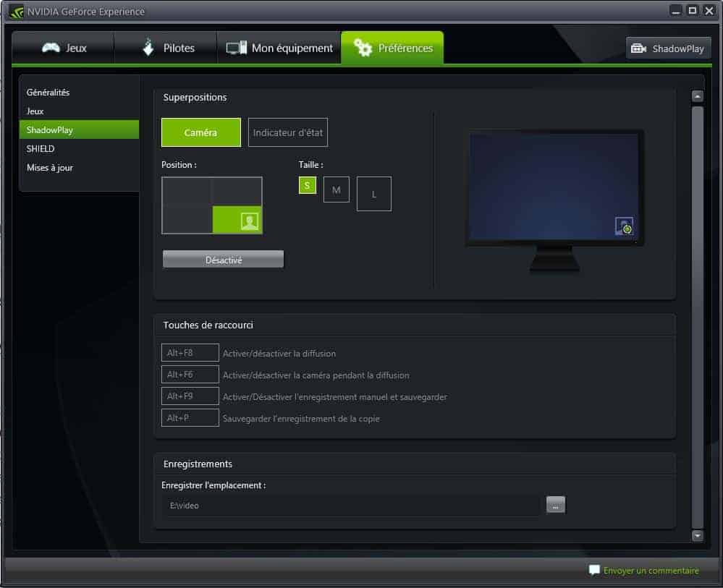Choose medium camera size M
Viewport: 723px width, 588px height.
336,189
